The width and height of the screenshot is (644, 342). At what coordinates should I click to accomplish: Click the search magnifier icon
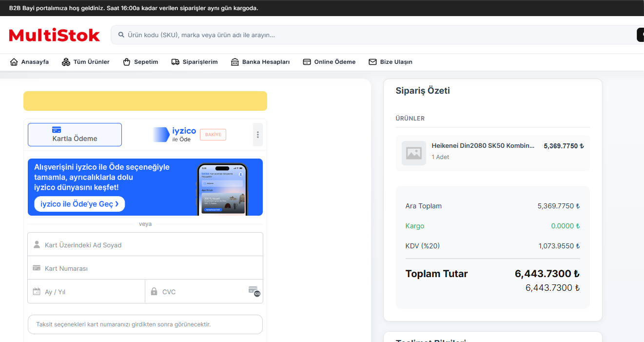[x=121, y=35]
